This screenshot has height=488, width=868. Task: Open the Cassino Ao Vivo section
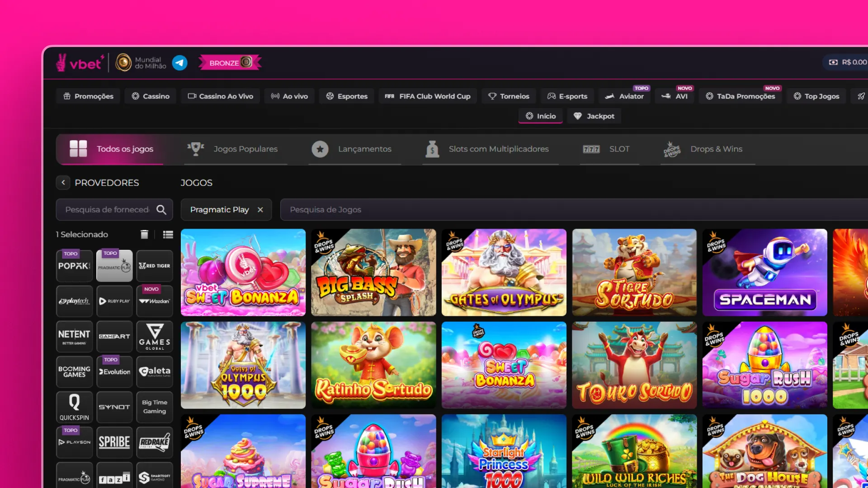[x=220, y=96]
